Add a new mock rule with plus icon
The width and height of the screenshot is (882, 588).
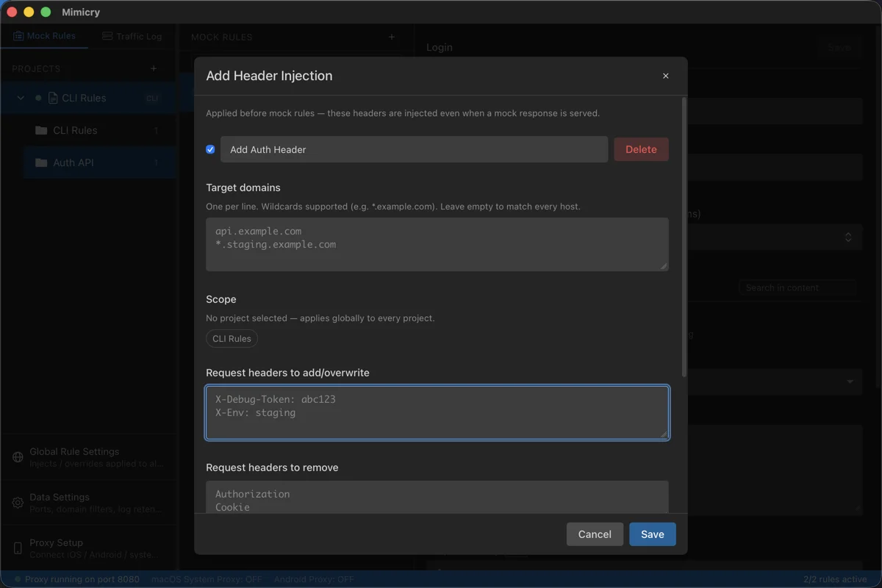pyautogui.click(x=392, y=37)
